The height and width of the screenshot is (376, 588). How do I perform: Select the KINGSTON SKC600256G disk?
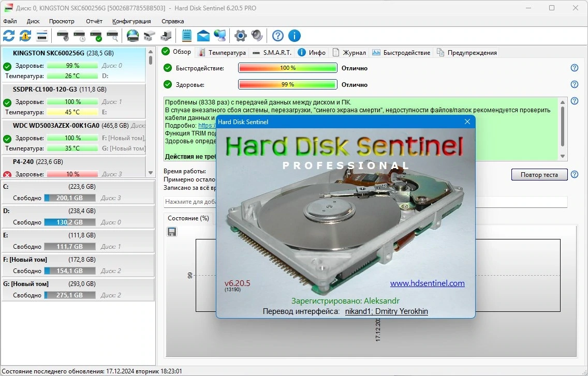pyautogui.click(x=73, y=65)
